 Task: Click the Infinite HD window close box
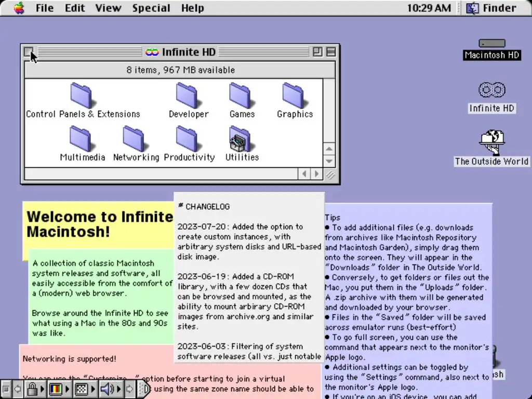click(x=29, y=52)
